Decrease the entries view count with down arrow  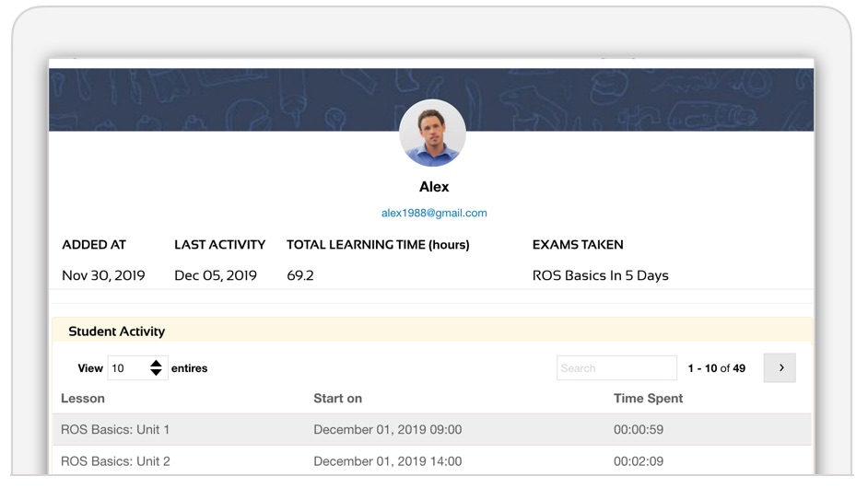pos(156,373)
